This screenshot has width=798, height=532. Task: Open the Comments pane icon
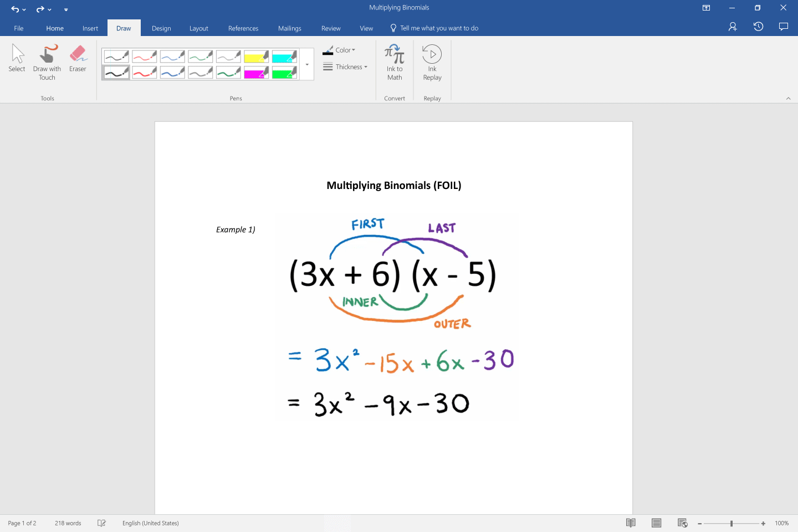(784, 26)
